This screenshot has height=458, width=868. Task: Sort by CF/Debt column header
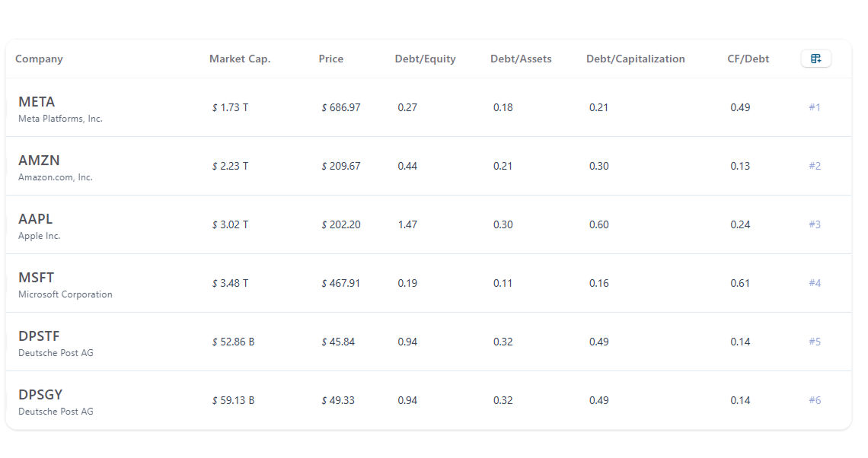coord(748,59)
